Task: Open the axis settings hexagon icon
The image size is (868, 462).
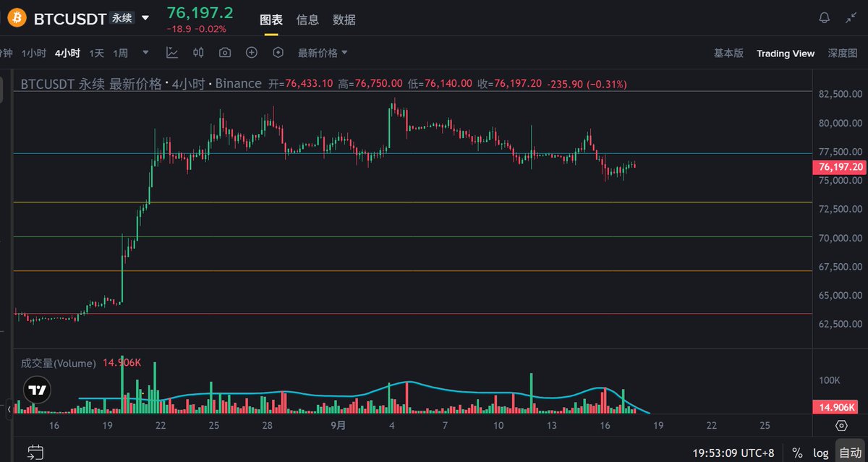Action: [x=841, y=425]
